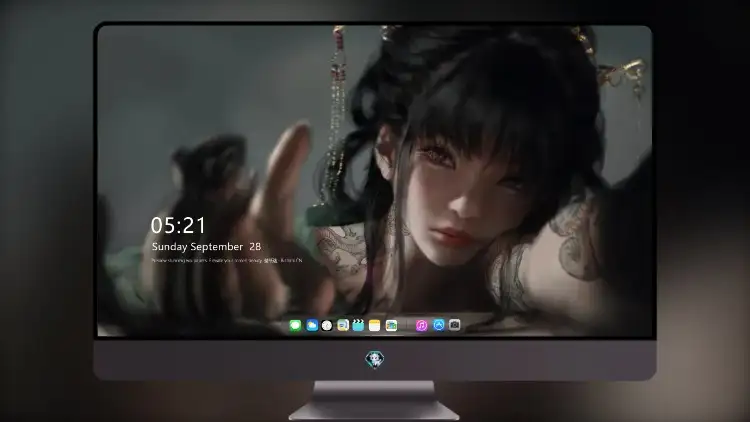750x422 pixels.
Task: Open the Weather app in dock
Action: pos(312,325)
